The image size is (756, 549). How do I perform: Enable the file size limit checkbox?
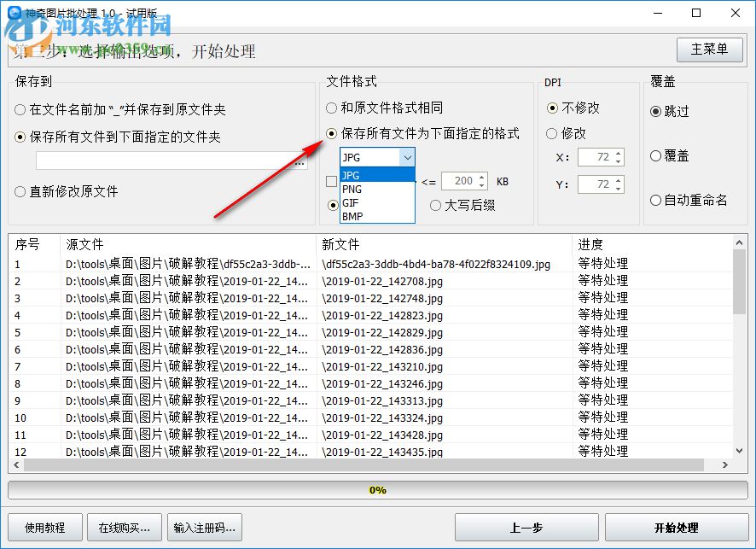[x=331, y=181]
